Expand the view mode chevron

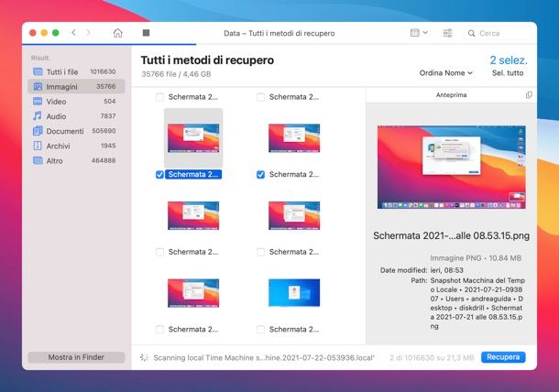(x=425, y=33)
